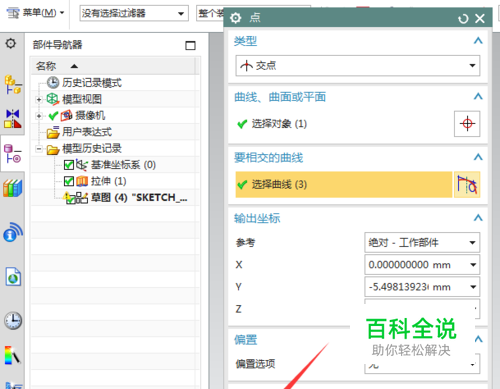Open the 绝对 - 工作部件 reference dropdown
Screen dimensions: 500x389
(422, 242)
